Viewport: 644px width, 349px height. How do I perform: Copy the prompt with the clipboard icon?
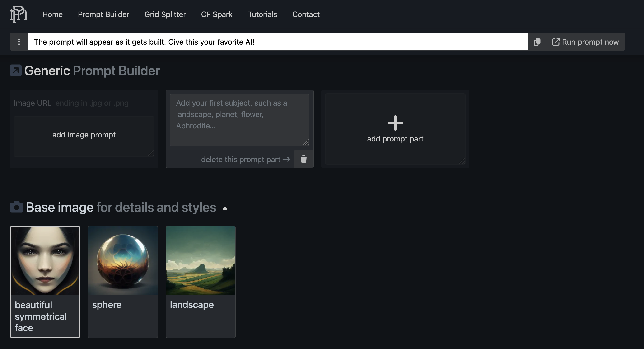537,42
